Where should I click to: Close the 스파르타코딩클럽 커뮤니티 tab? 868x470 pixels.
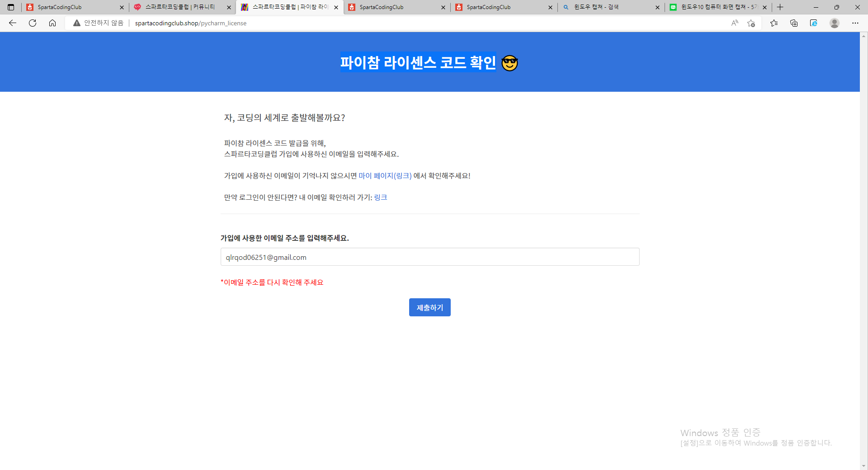click(229, 7)
